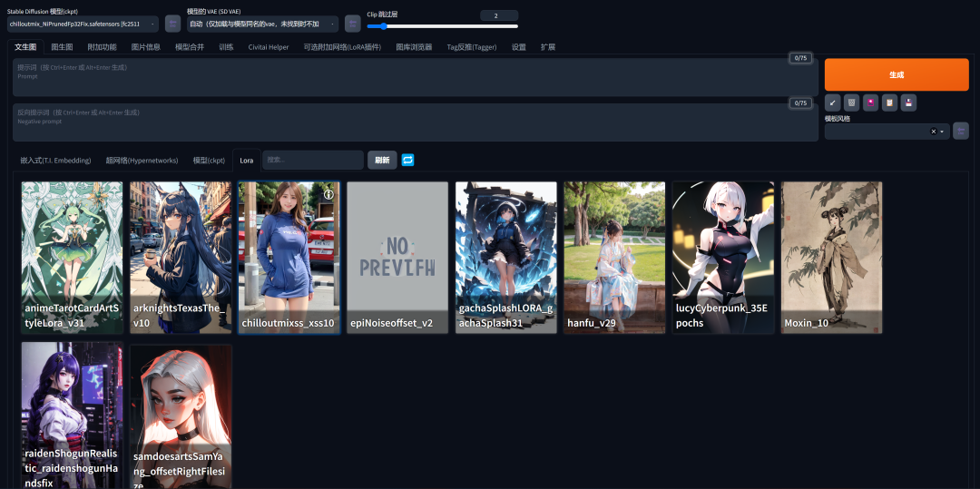Image resolution: width=980 pixels, height=489 pixels.
Task: Open info icon on chilloutmixss_xss10 card
Action: 328,194
